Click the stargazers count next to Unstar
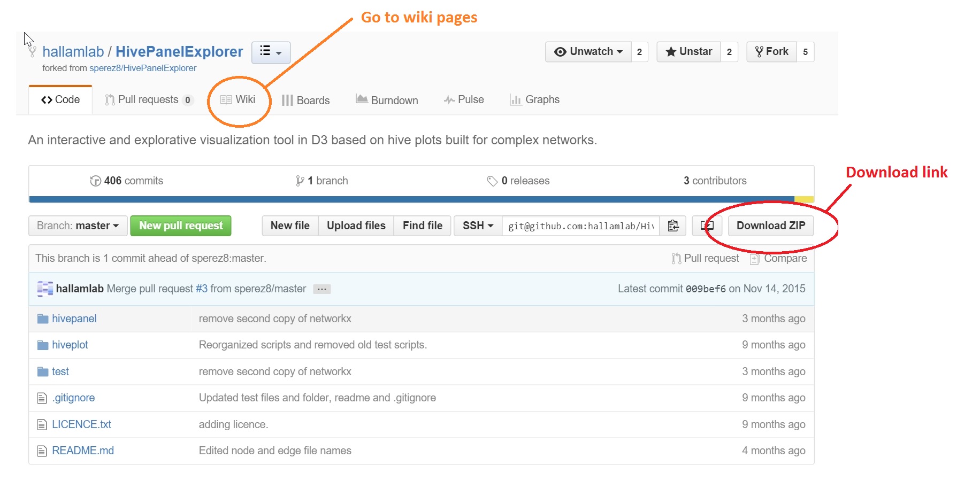The height and width of the screenshot is (489, 980). point(729,52)
